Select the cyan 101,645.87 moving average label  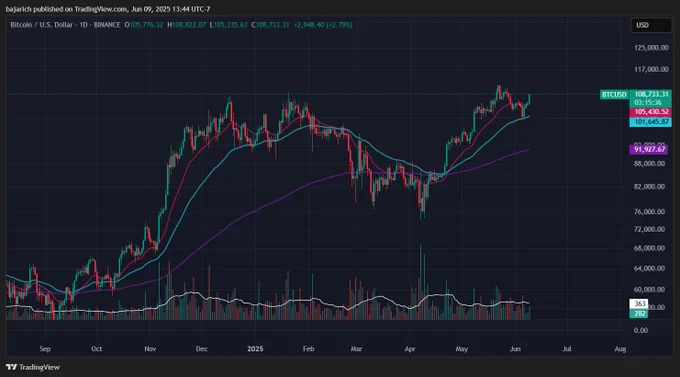coord(651,122)
